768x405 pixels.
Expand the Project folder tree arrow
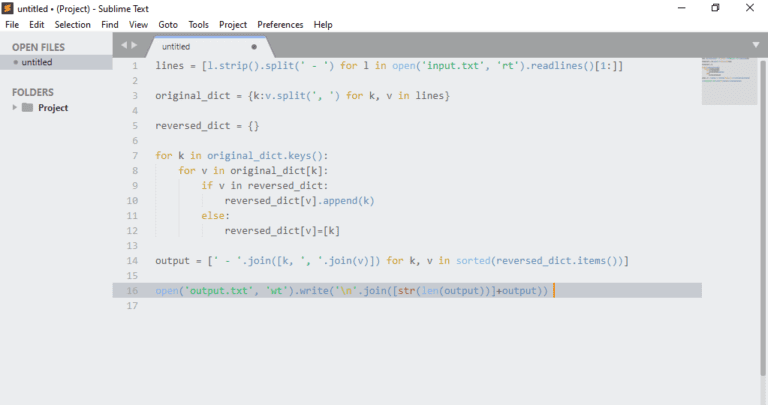(x=15, y=107)
